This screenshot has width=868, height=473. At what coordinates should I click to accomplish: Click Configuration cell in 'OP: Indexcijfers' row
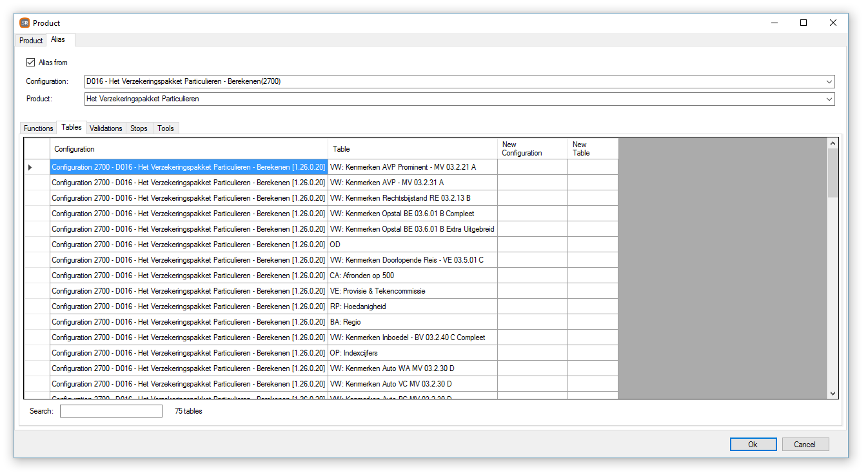click(189, 353)
